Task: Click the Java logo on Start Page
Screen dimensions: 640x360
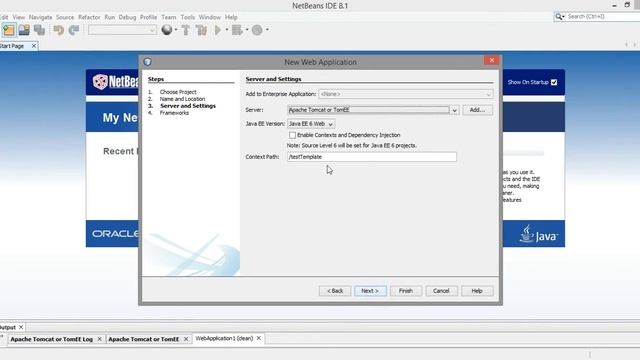Action: 538,234
